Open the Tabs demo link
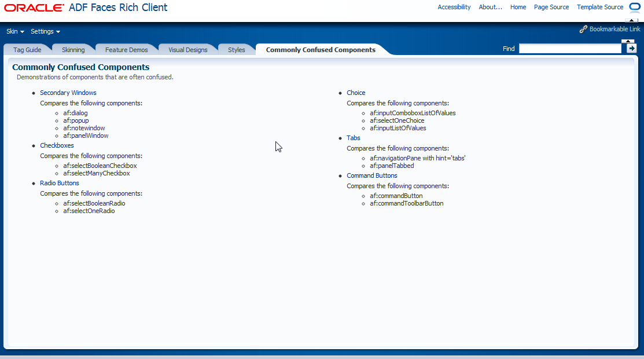 pyautogui.click(x=353, y=138)
